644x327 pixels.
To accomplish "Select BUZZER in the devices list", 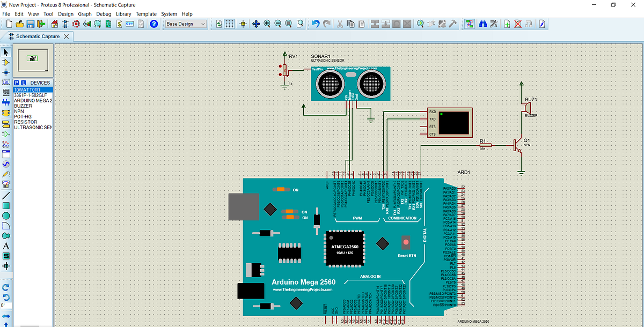I will pyautogui.click(x=33, y=106).
